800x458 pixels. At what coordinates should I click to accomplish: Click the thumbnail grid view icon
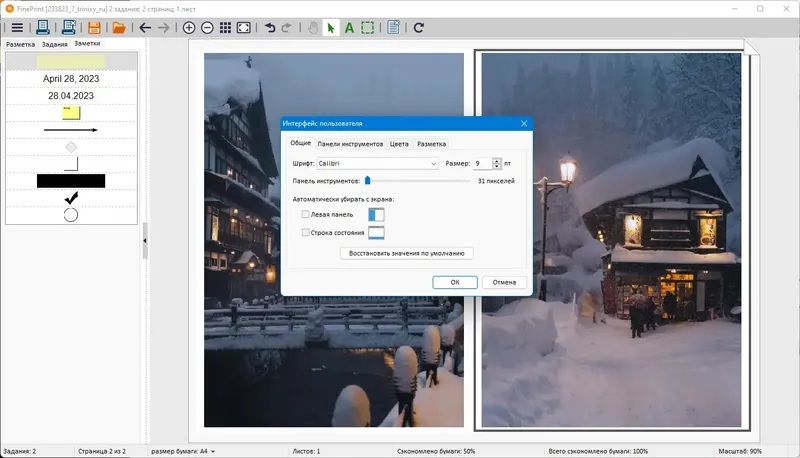tap(225, 28)
